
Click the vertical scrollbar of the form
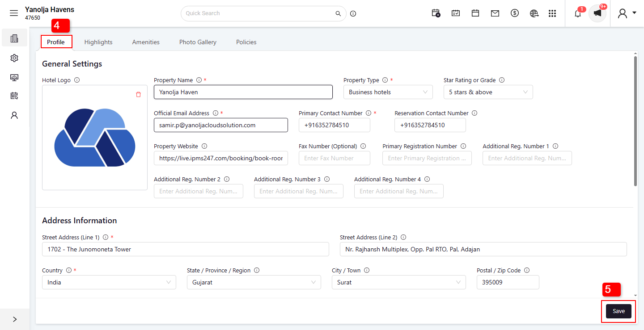tap(636, 121)
